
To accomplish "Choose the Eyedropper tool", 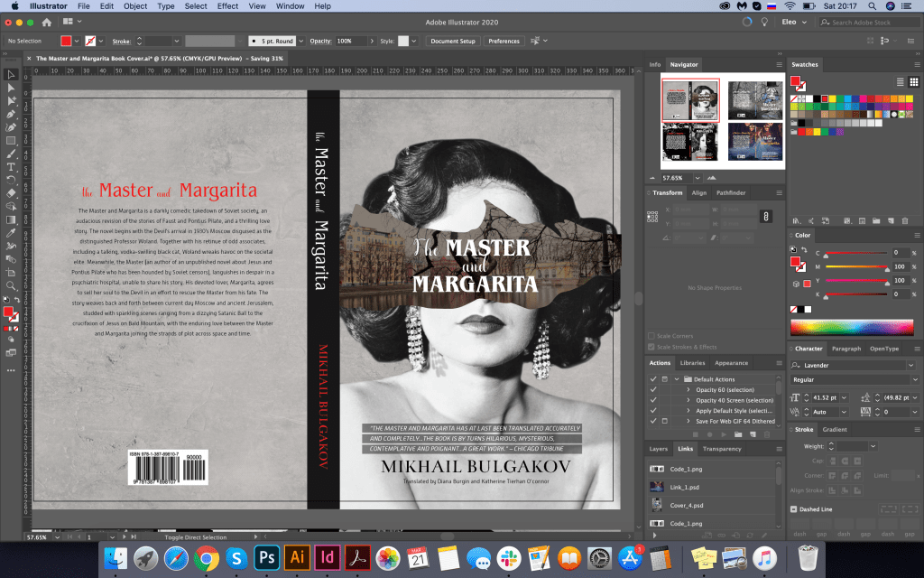I will pyautogui.click(x=11, y=232).
